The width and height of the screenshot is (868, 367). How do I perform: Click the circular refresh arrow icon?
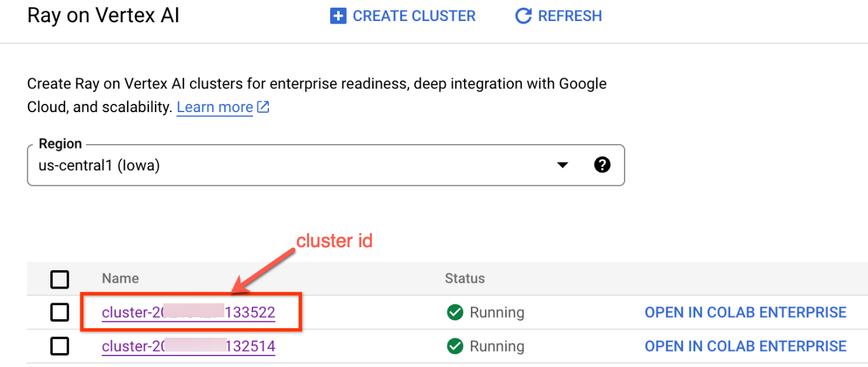pos(523,16)
